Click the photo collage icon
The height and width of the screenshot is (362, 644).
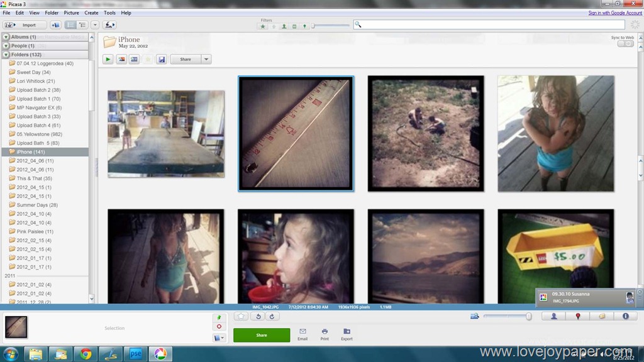point(121,60)
